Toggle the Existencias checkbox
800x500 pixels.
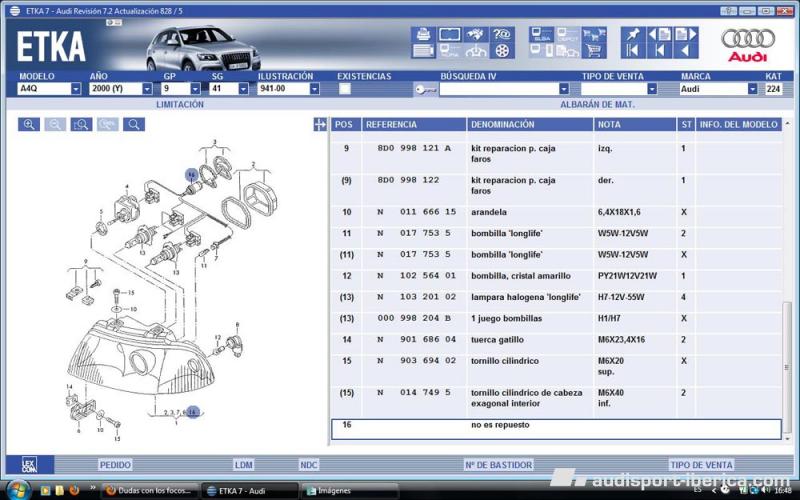point(345,89)
